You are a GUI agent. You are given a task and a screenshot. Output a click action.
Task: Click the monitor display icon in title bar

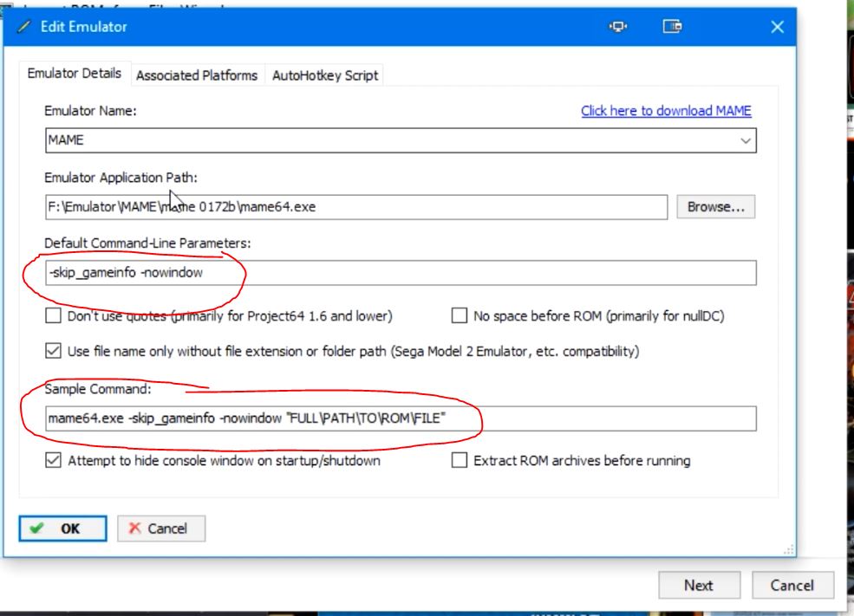[x=618, y=26]
